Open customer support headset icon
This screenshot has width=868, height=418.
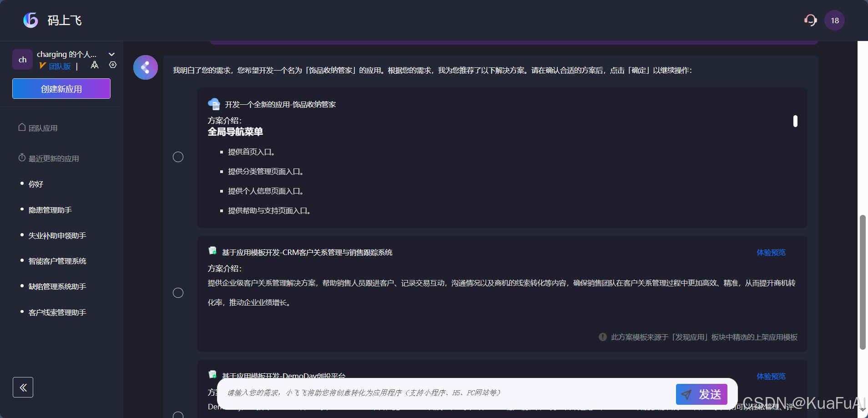coord(810,20)
